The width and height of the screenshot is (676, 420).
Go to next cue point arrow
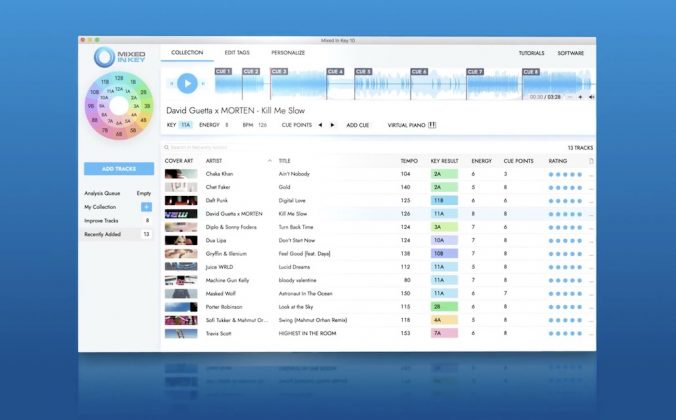click(x=333, y=125)
